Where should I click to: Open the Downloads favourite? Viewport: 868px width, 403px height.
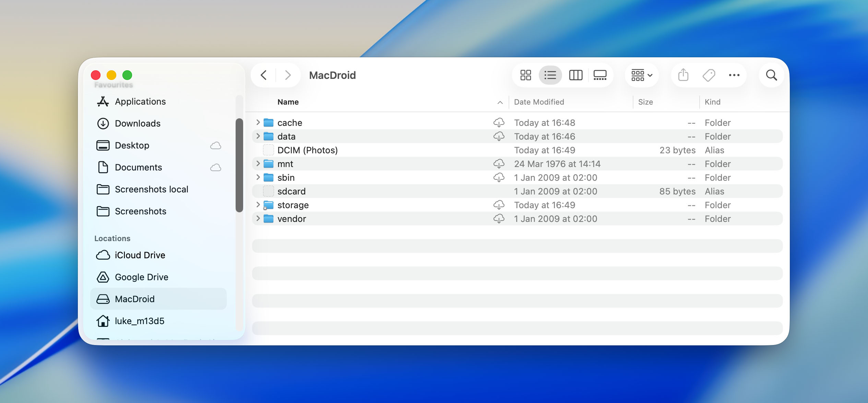[137, 123]
